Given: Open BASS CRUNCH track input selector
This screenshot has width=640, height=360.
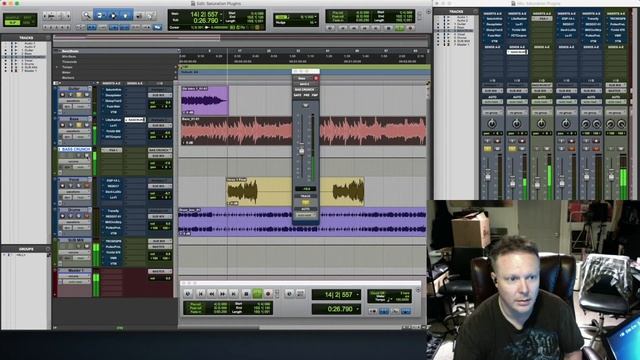Looking at the screenshot, I should pyautogui.click(x=159, y=150).
